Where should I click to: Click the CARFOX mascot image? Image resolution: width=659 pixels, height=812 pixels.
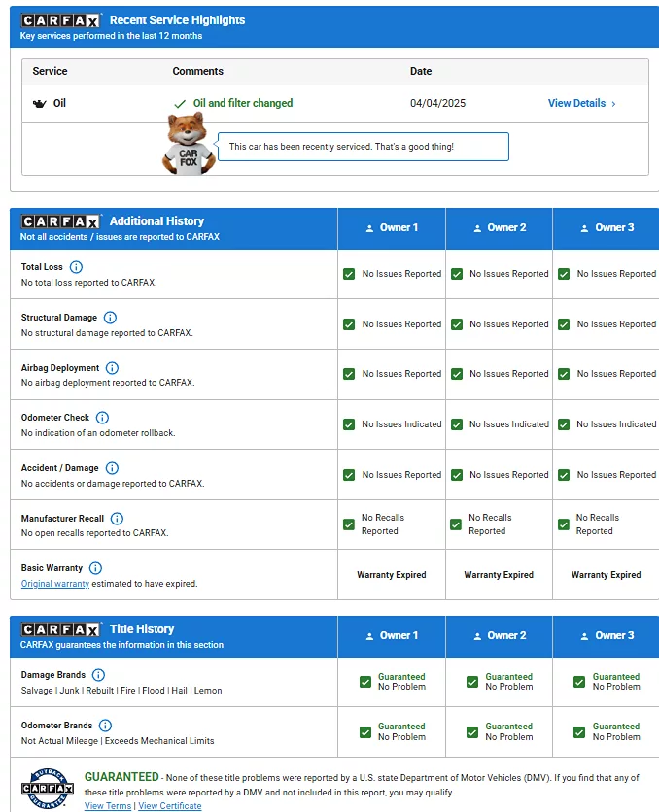point(188,145)
